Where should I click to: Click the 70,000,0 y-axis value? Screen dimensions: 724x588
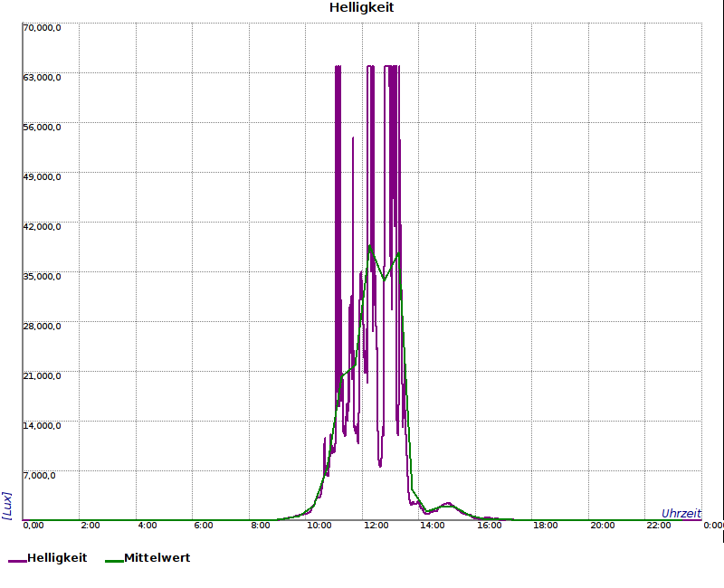42,28
